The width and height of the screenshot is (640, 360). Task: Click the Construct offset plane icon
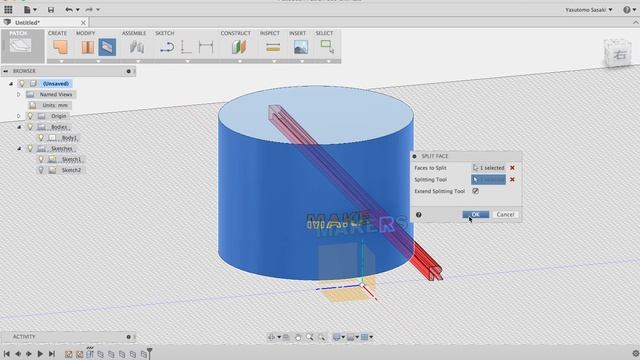click(239, 47)
